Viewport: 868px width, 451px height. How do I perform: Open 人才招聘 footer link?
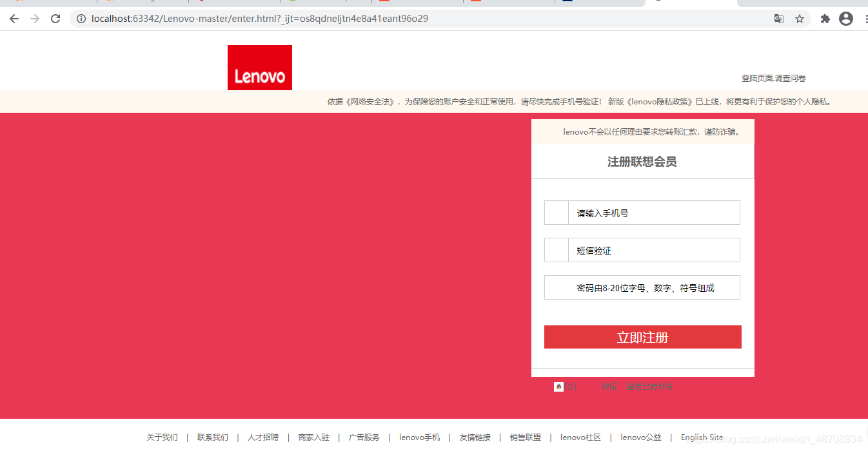[x=263, y=437]
